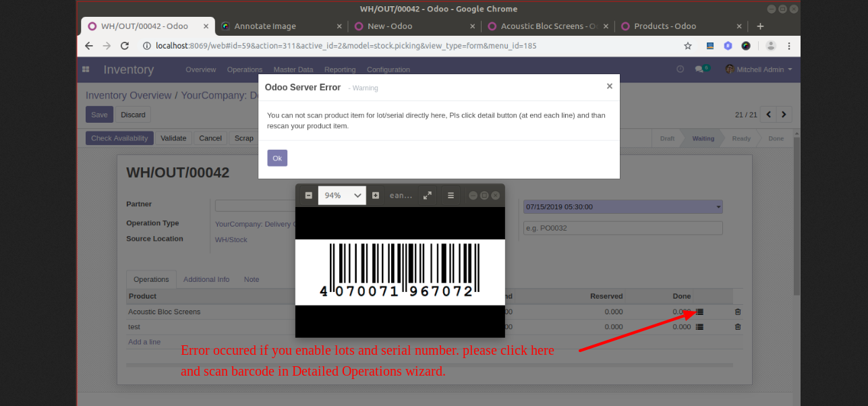Click the Waiting status stage
This screenshot has width=868, height=406.
[x=703, y=138]
